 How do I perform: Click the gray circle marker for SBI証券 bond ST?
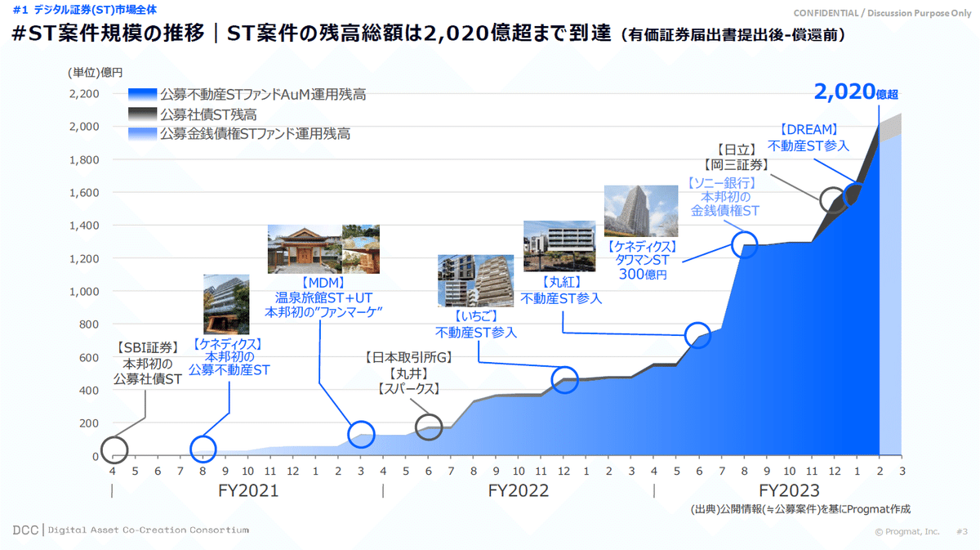[x=114, y=449]
